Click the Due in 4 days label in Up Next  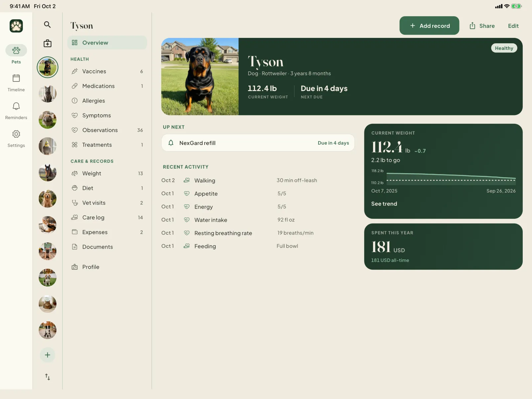point(333,143)
